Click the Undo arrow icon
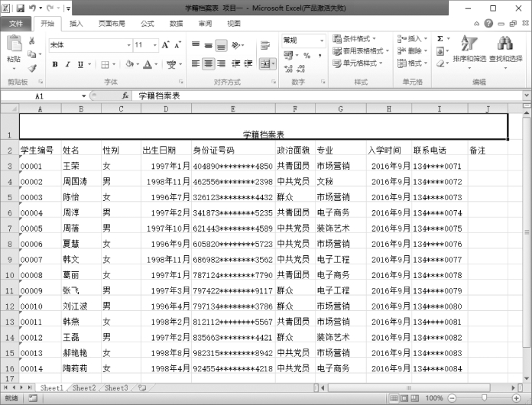The width and height of the screenshot is (532, 405). (33, 8)
